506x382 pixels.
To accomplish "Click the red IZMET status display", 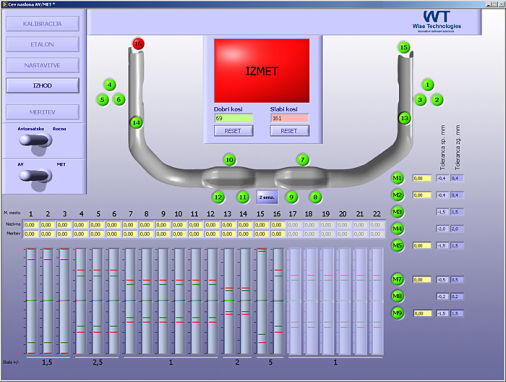I will pyautogui.click(x=262, y=71).
